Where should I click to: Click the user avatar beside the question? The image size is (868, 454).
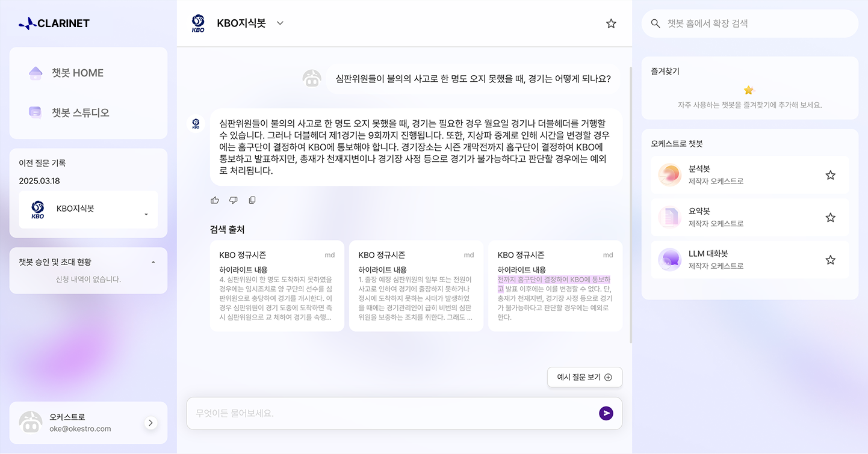(312, 79)
